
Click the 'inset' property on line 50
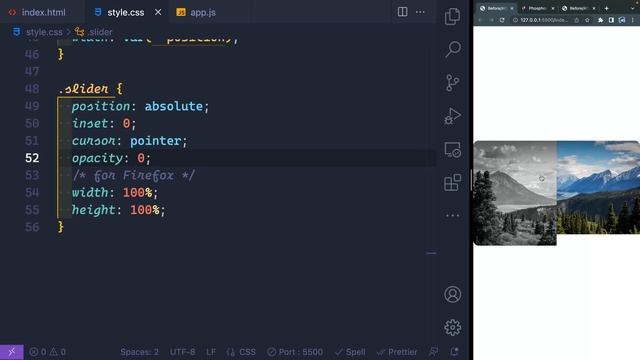coord(90,123)
